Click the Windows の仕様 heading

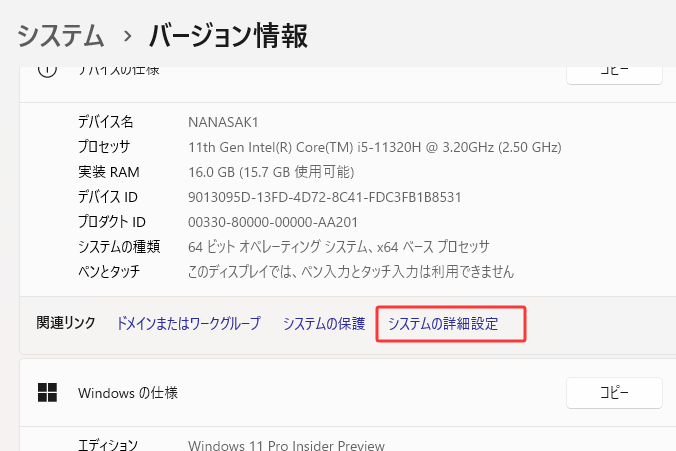pos(128,393)
